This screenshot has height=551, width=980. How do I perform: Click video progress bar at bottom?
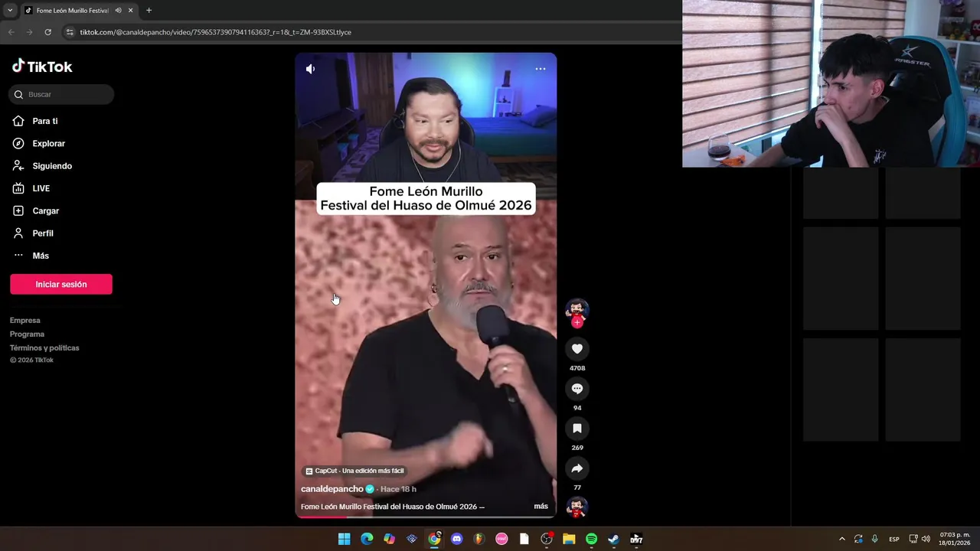pos(426,517)
